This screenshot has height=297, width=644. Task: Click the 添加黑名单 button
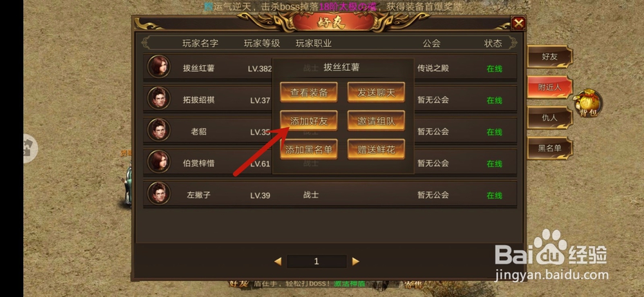pos(309,149)
